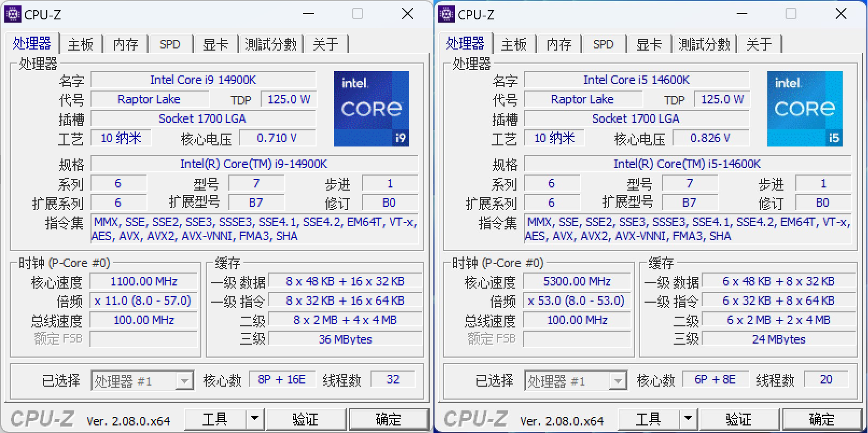Expand the 工具 arrow menu in right window

click(x=688, y=418)
